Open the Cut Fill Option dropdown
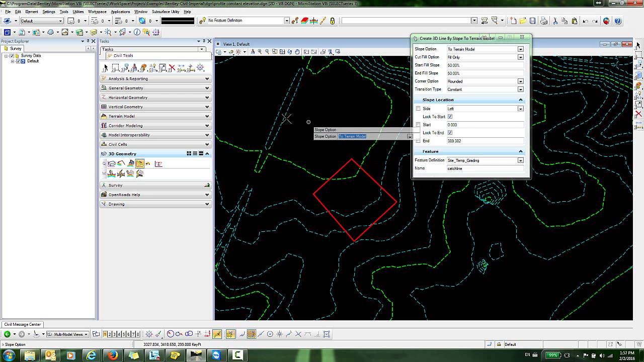This screenshot has width=644, height=362. [521, 57]
